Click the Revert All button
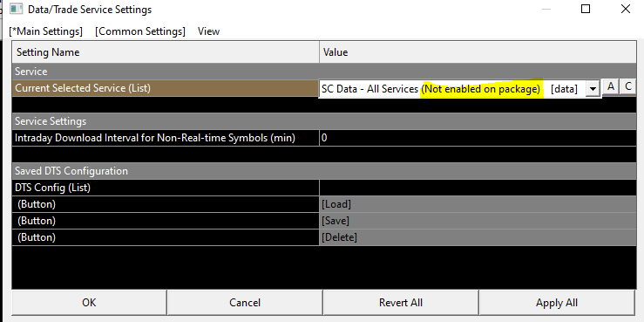The image size is (644, 322). click(401, 303)
